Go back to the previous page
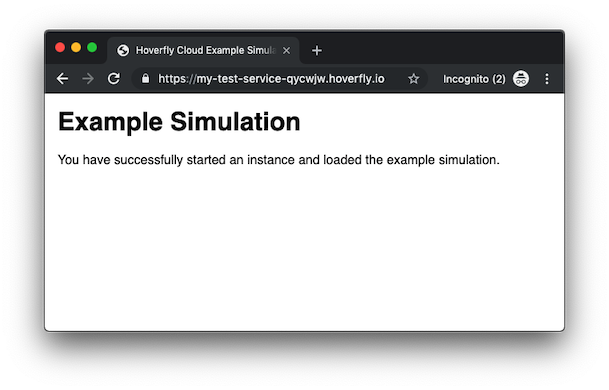The height and width of the screenshot is (390, 609). pos(62,79)
